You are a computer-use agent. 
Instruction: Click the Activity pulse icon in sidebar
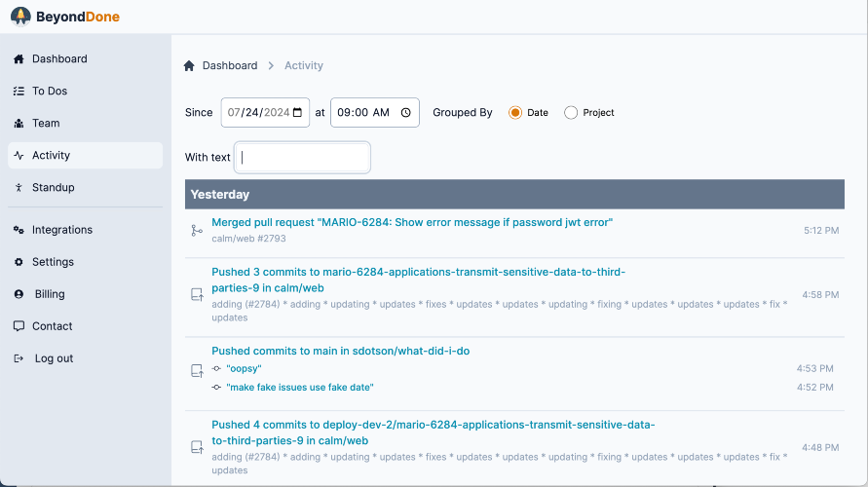[x=19, y=156]
